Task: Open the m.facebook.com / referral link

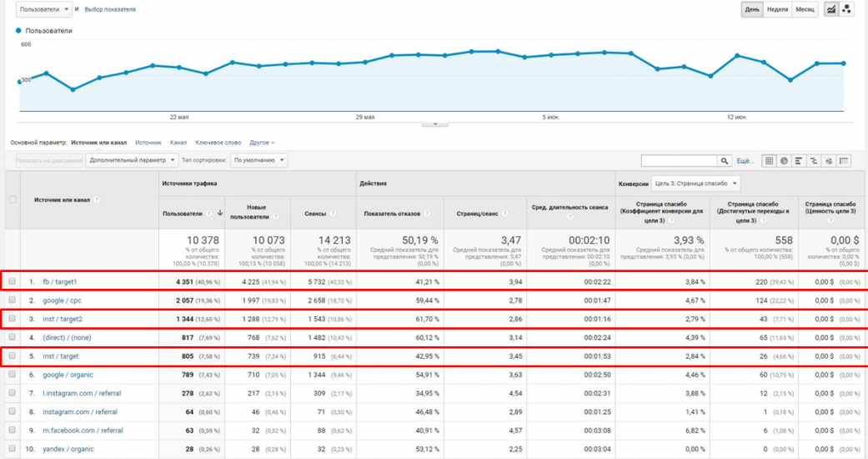Action: (83, 430)
